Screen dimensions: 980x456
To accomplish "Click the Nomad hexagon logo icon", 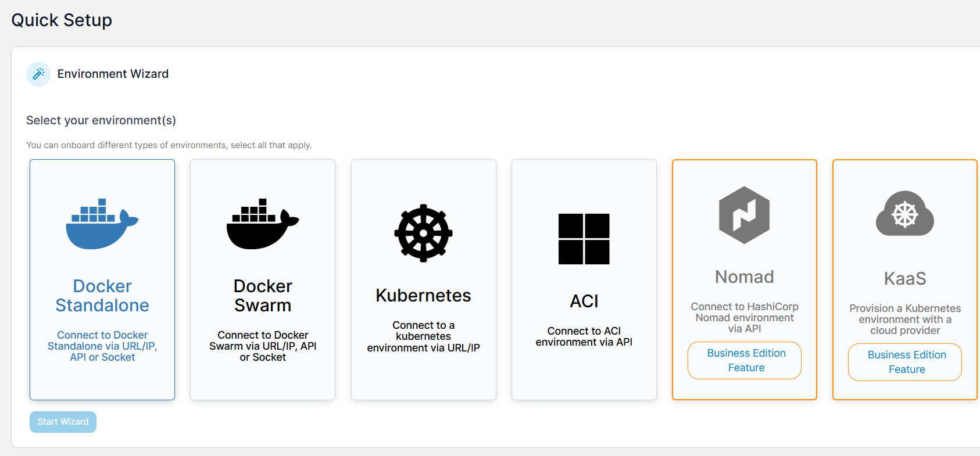I will click(x=744, y=215).
